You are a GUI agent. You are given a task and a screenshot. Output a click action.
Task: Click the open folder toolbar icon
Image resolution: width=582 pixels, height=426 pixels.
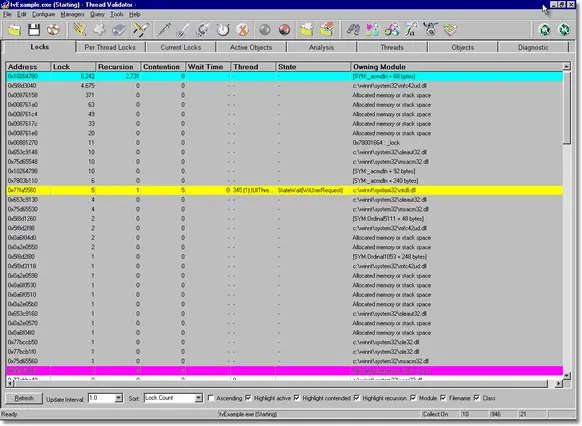click(x=14, y=30)
